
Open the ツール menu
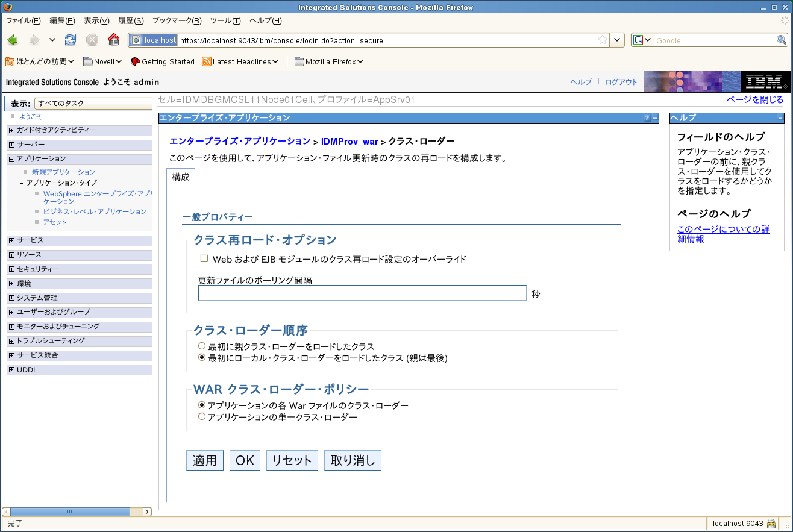click(225, 20)
